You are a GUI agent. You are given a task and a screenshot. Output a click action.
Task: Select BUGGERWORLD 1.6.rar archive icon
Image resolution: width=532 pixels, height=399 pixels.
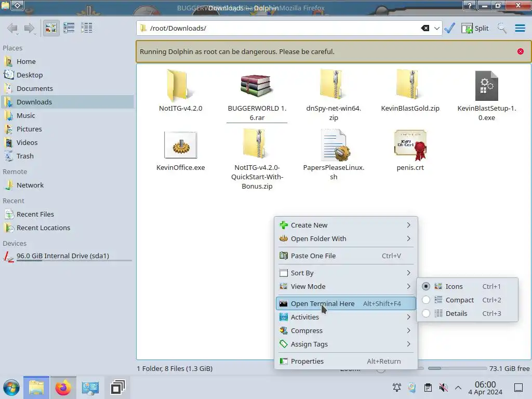[x=257, y=85]
